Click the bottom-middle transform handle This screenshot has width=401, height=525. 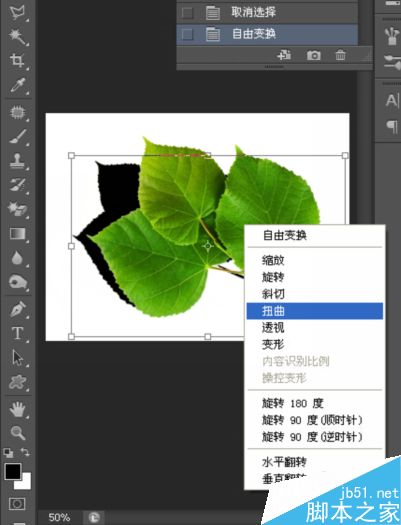(x=208, y=336)
